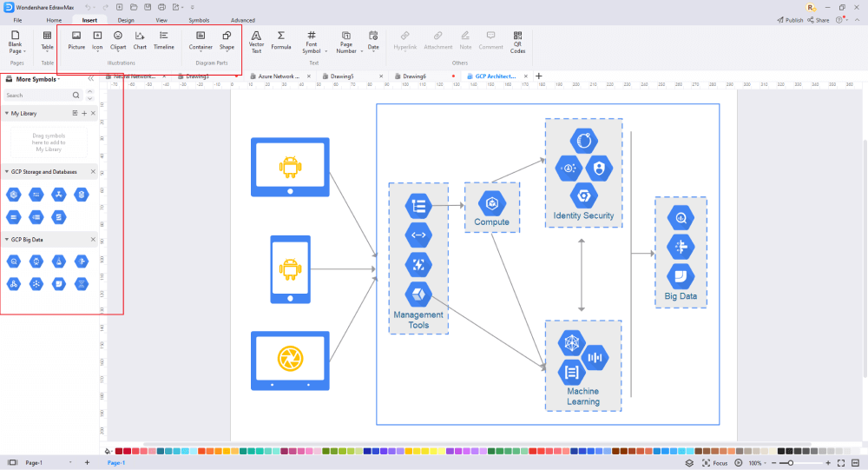
Task: Select the first GCP Big Data symbol
Action: [x=14, y=261]
